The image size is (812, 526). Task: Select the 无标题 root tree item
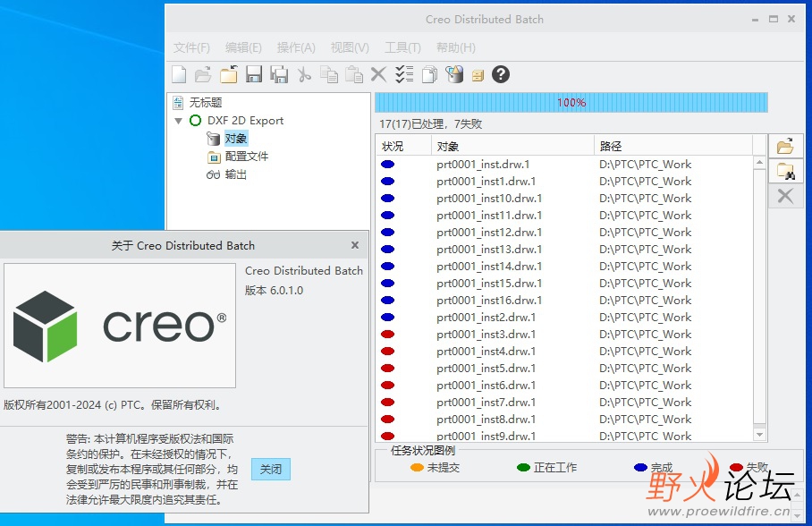tap(206, 103)
